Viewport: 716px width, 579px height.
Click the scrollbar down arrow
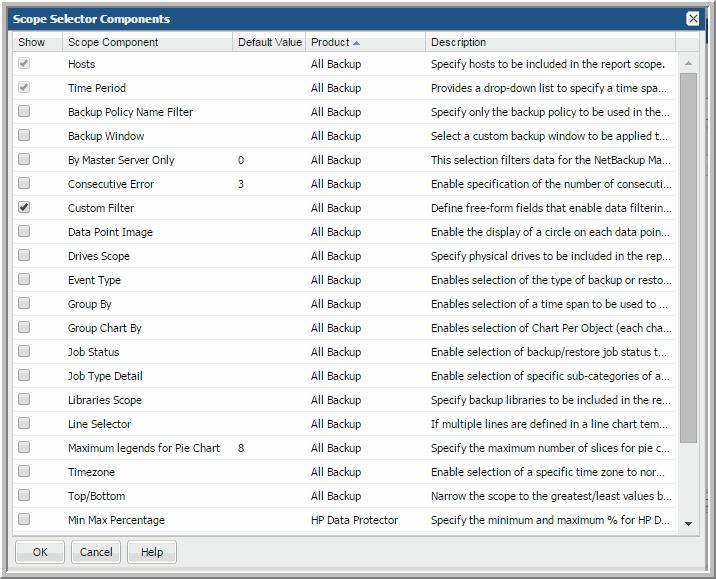pos(688,523)
